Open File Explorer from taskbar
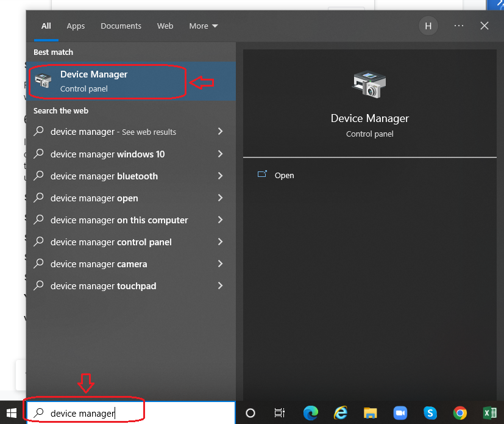504x424 pixels. pos(370,413)
